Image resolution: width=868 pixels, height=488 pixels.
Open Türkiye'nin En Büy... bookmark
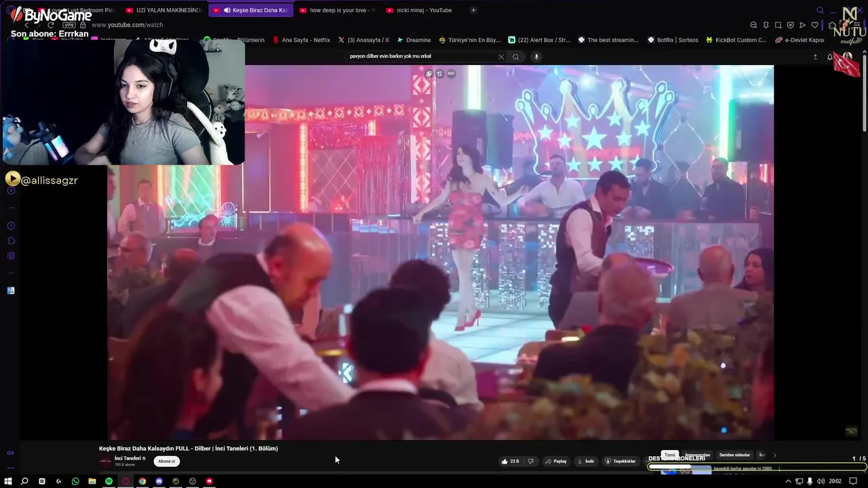(470, 40)
